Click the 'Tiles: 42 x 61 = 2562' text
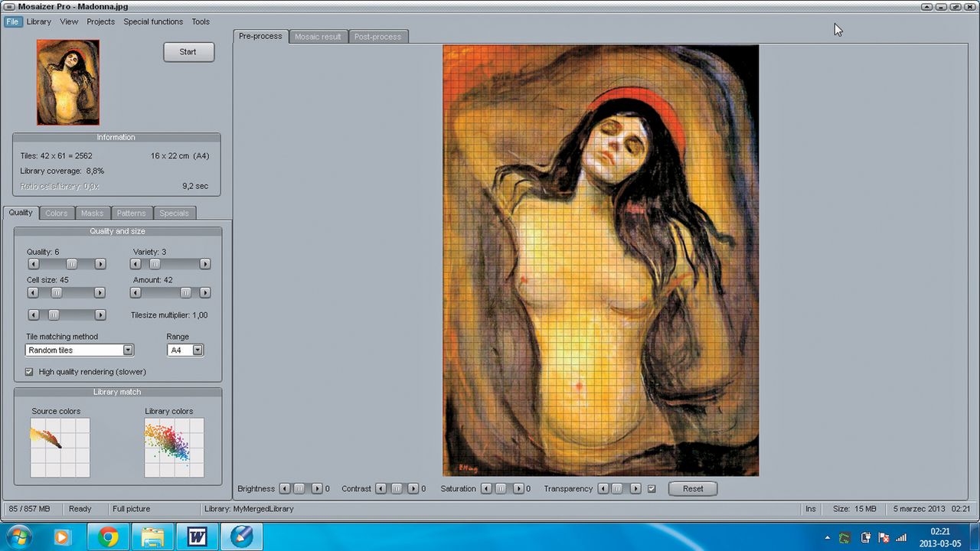This screenshot has width=980, height=551. pos(56,155)
